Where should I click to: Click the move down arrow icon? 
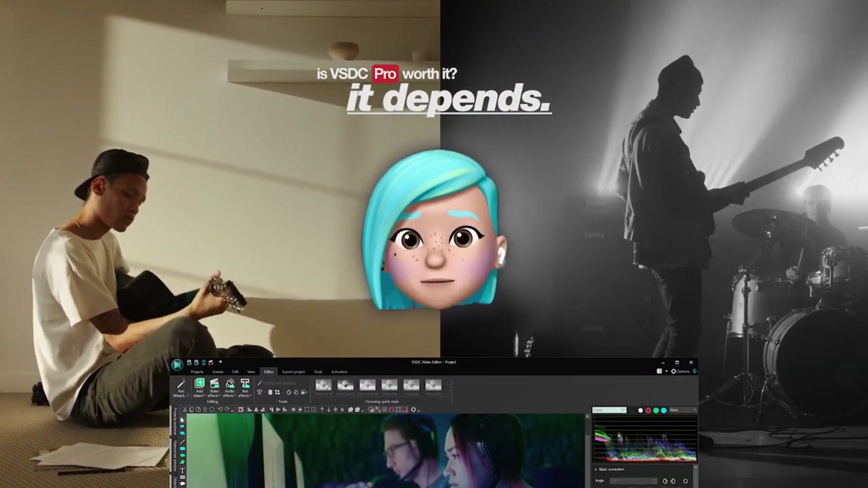point(329,409)
